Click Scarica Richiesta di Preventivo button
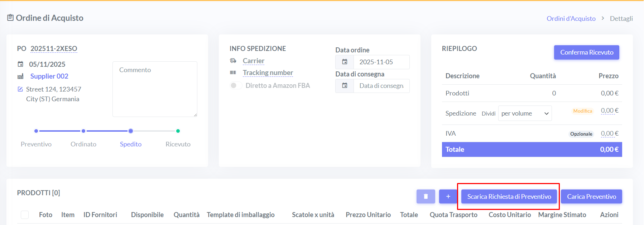This screenshot has width=644, height=225. click(509, 196)
